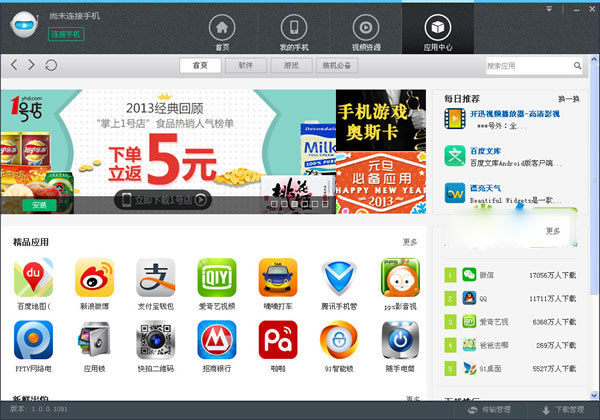600x420 pixels.
Task: Open 视频资源 video icon
Action: (366, 28)
